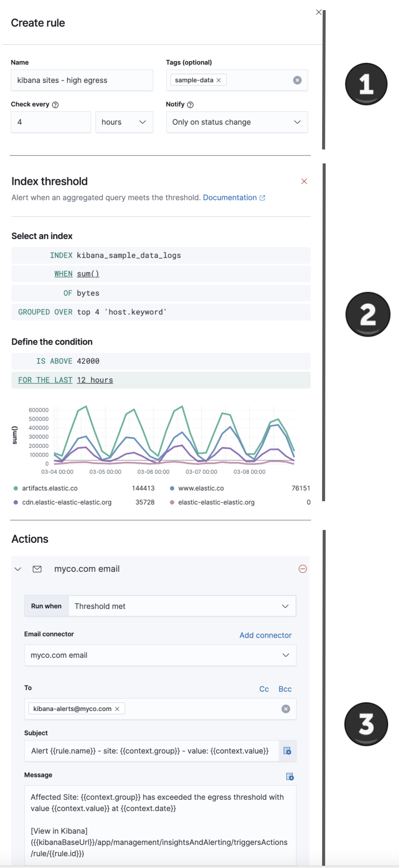The image size is (399, 868).
Task: Open the hours interval unit dropdown
Action: (124, 122)
